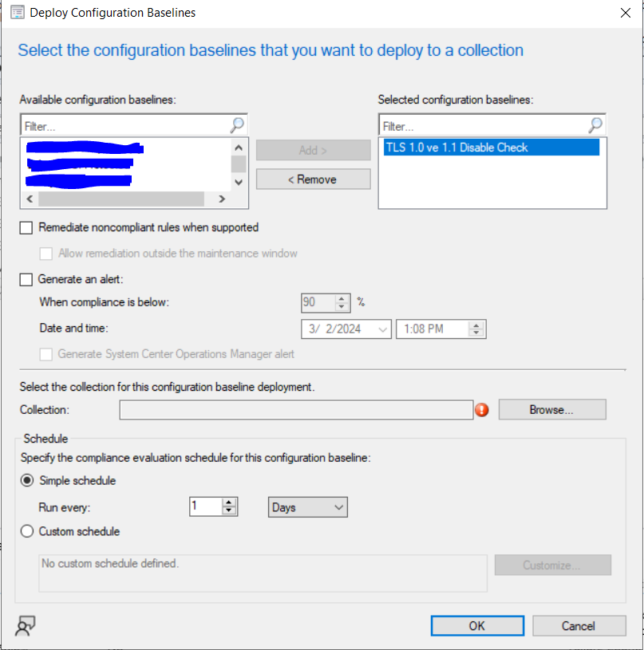This screenshot has height=650, width=644.
Task: Click the dialog title bar icon
Action: pyautogui.click(x=16, y=13)
